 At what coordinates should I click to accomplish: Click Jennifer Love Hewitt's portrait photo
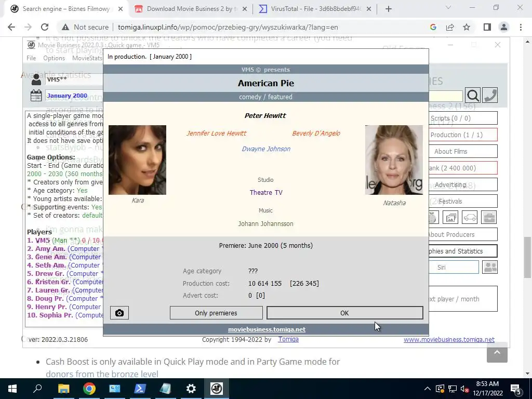(x=137, y=160)
